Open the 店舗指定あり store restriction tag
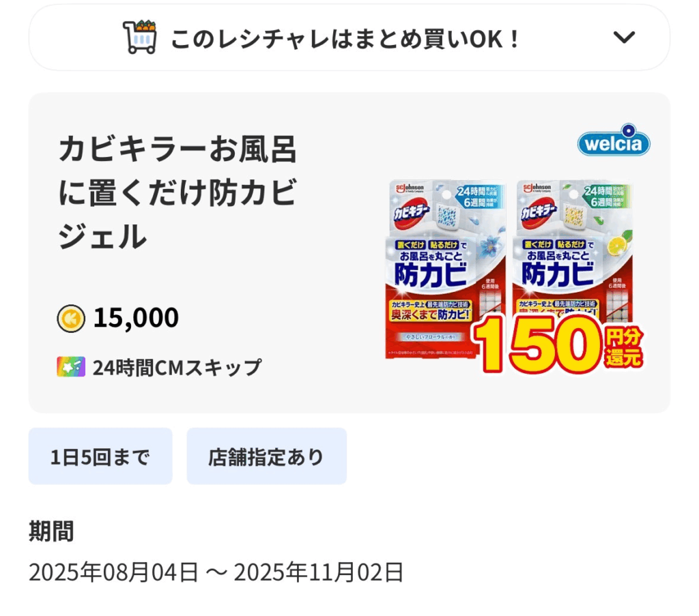This screenshot has width=699, height=616. [266, 456]
